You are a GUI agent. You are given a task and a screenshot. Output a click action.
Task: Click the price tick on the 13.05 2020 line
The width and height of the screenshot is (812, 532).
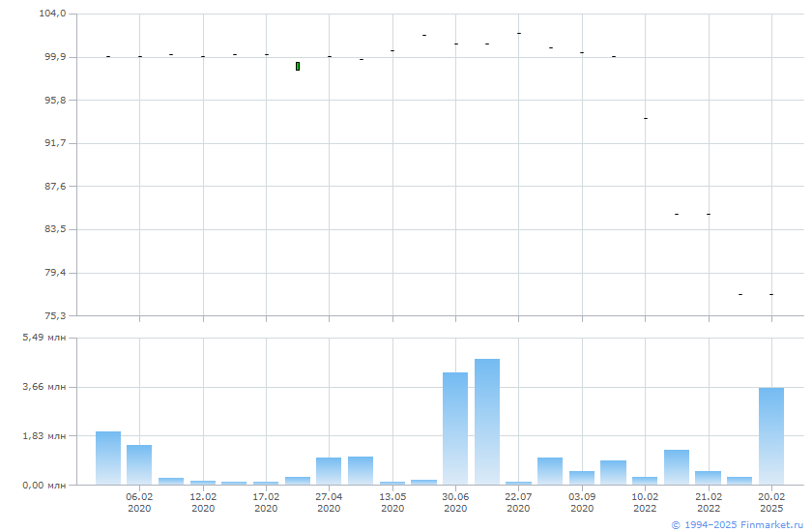click(x=392, y=50)
